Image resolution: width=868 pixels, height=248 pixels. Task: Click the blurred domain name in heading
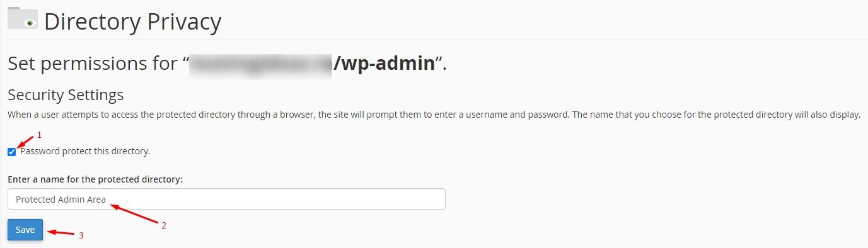[261, 64]
